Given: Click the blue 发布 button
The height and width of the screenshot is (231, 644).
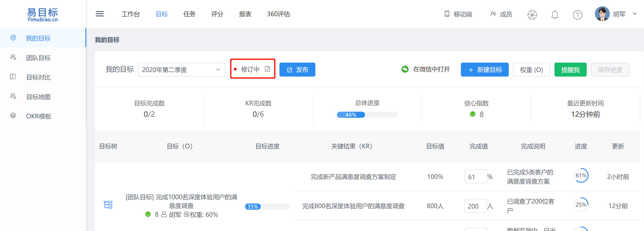Looking at the screenshot, I should pyautogui.click(x=297, y=70).
